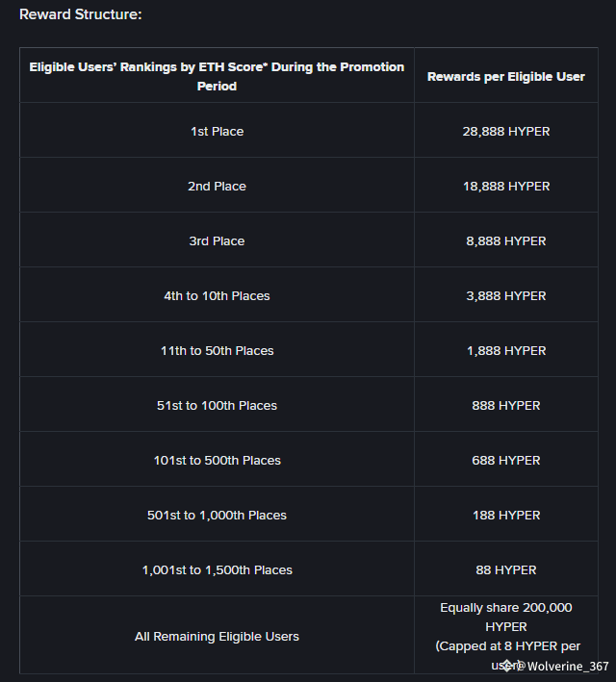Click the 3rd Place ranking cell
Screen dimensions: 616x682
[217, 240]
